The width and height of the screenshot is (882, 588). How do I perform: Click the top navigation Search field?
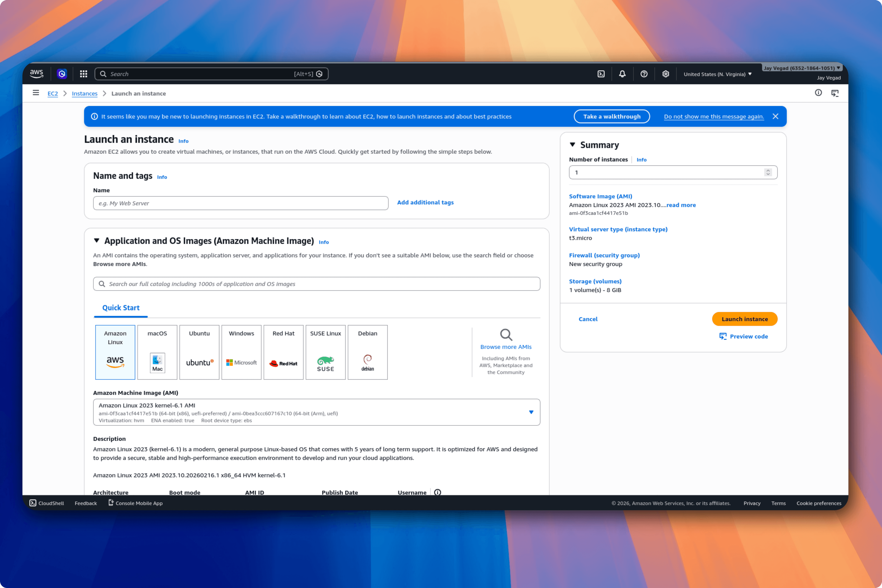[212, 74]
